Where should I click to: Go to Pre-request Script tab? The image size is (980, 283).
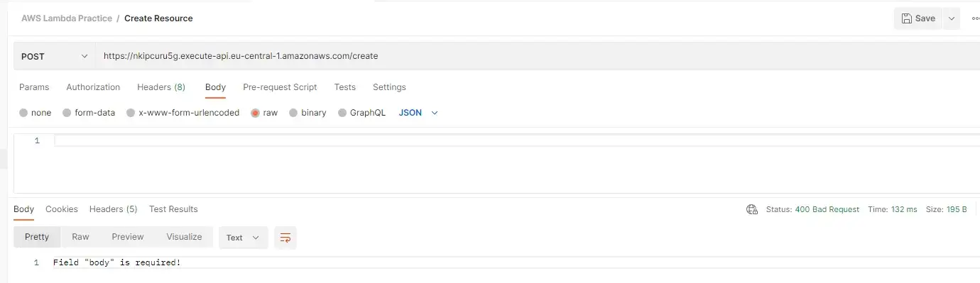(x=280, y=87)
